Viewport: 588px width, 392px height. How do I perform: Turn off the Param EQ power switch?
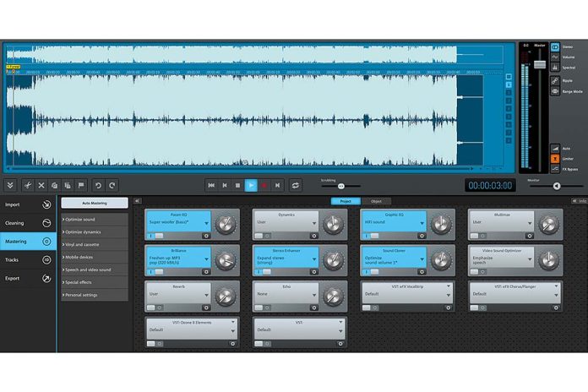pyautogui.click(x=155, y=236)
